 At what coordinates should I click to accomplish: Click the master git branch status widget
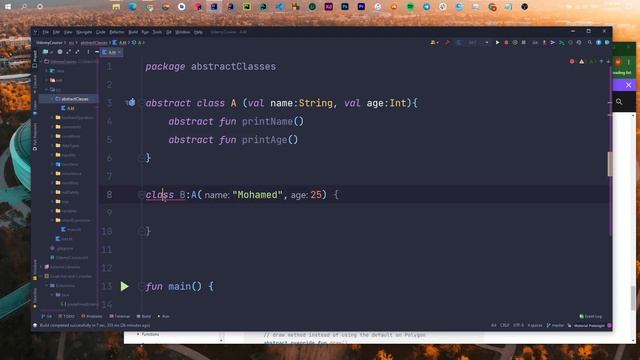[555, 325]
